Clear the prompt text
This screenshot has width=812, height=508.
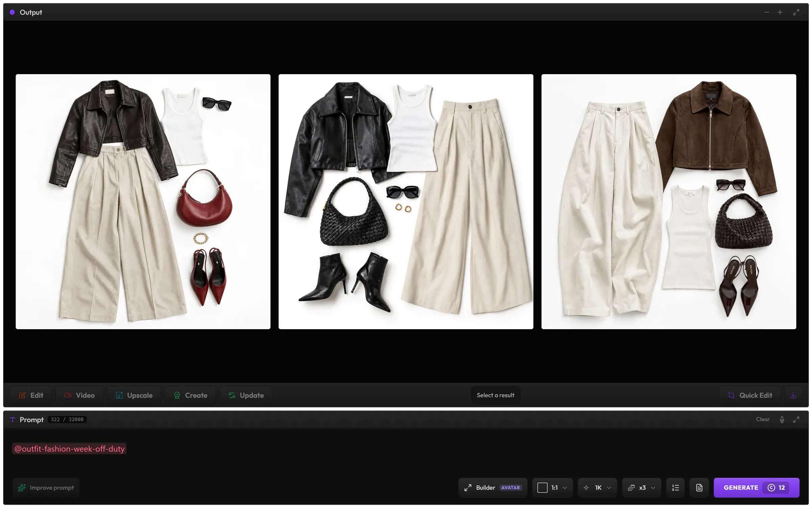763,419
